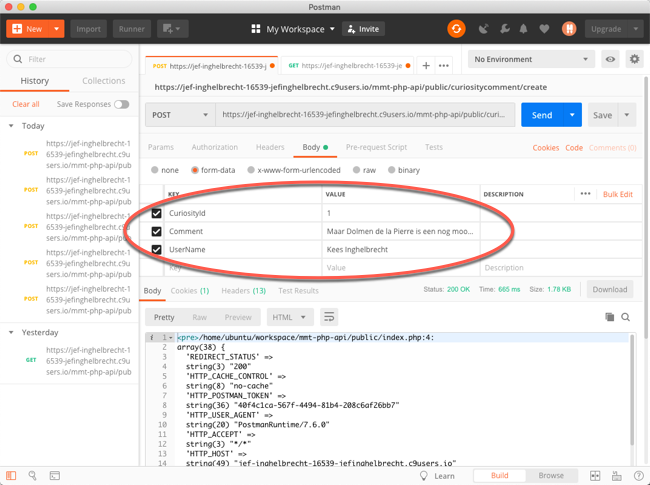Open the Authorization request tab
Viewport: 650px width, 485px height.
[x=215, y=147]
